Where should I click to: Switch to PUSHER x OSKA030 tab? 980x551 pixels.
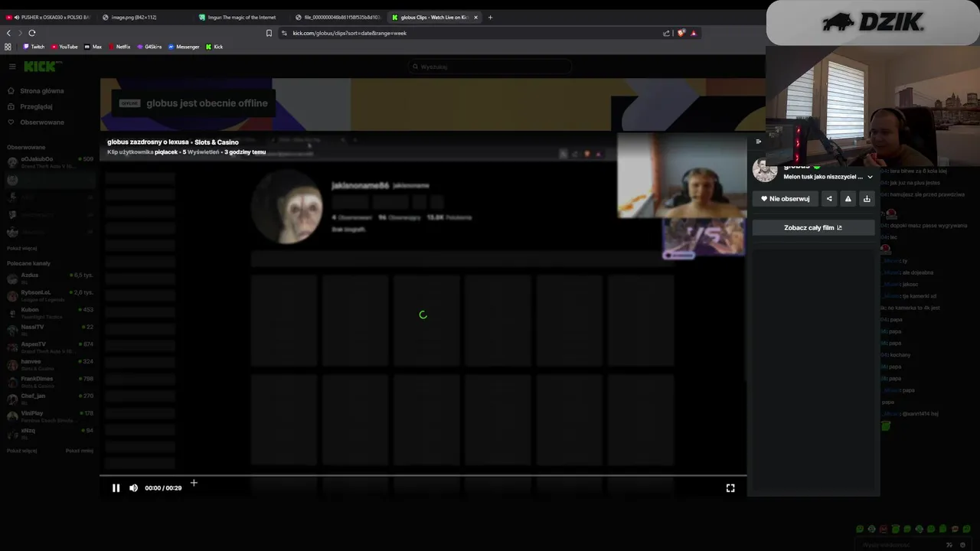point(49,17)
